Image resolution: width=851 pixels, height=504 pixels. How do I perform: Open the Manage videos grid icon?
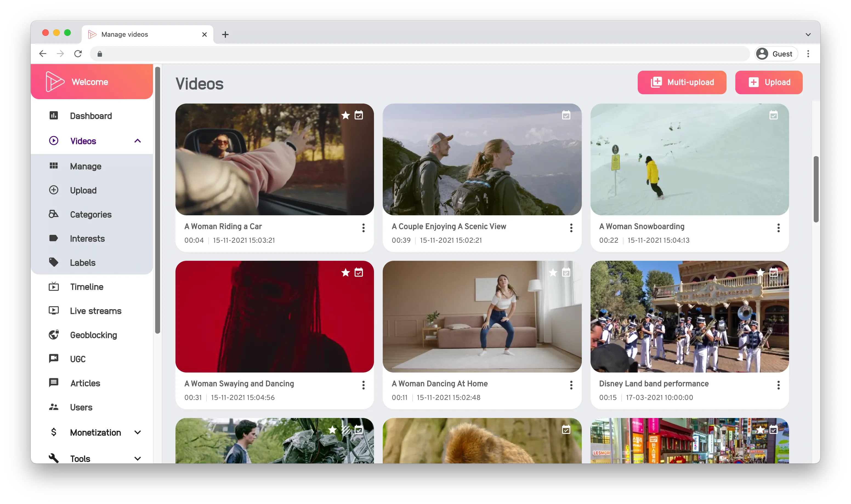[54, 166]
